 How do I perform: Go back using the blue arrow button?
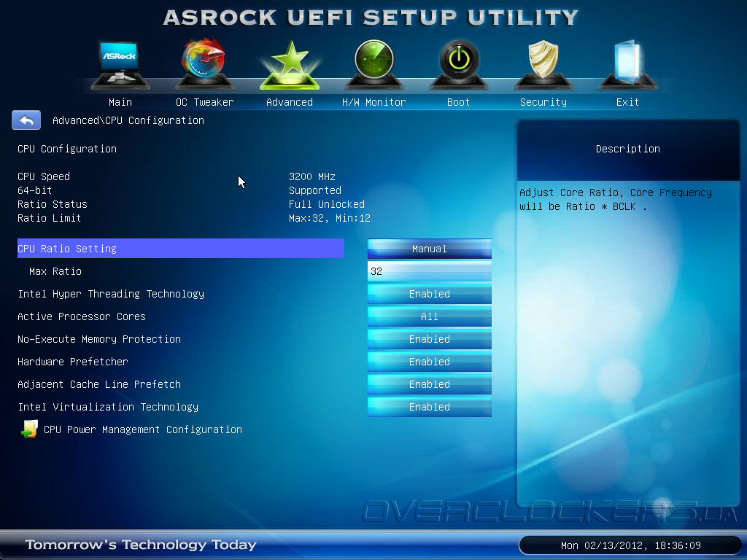26,120
